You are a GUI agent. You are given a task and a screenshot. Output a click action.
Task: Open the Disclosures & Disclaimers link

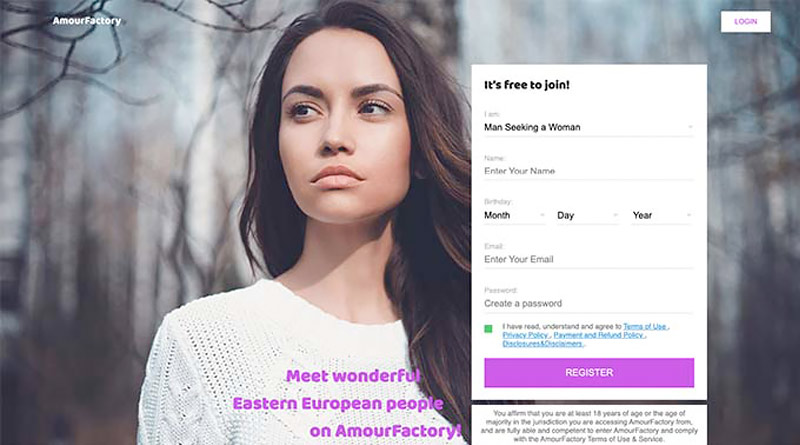coord(542,344)
